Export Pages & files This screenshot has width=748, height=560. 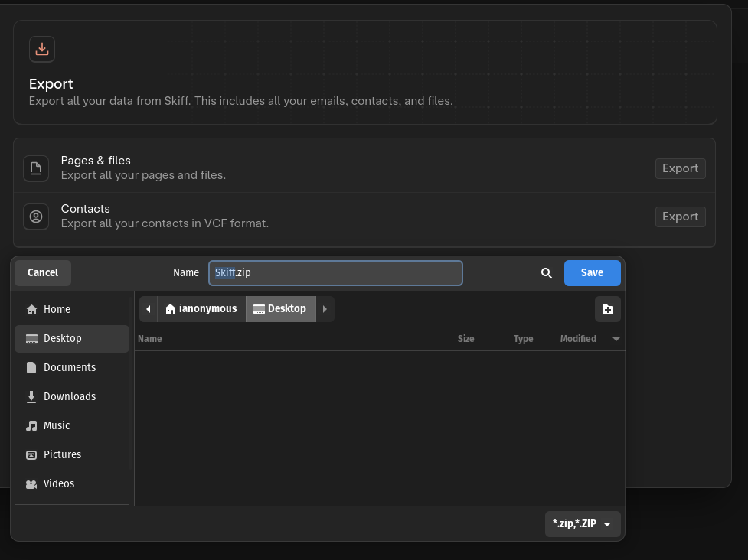pyautogui.click(x=680, y=168)
